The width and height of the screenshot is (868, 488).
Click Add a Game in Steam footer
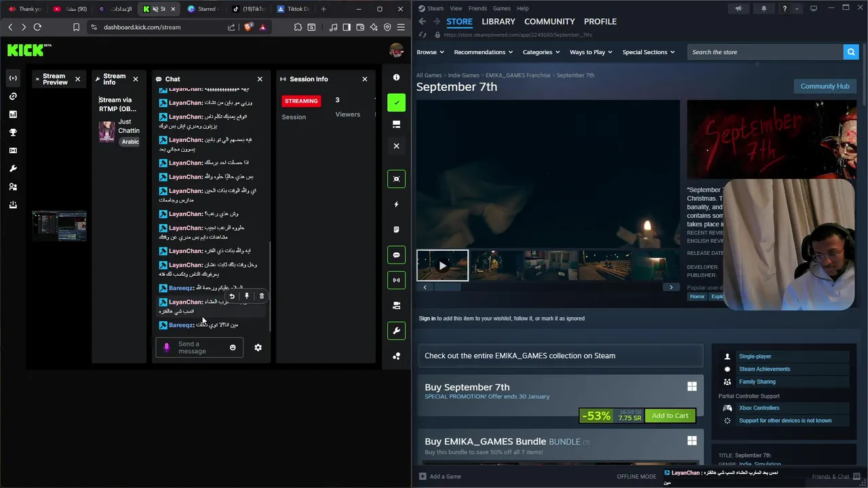440,476
